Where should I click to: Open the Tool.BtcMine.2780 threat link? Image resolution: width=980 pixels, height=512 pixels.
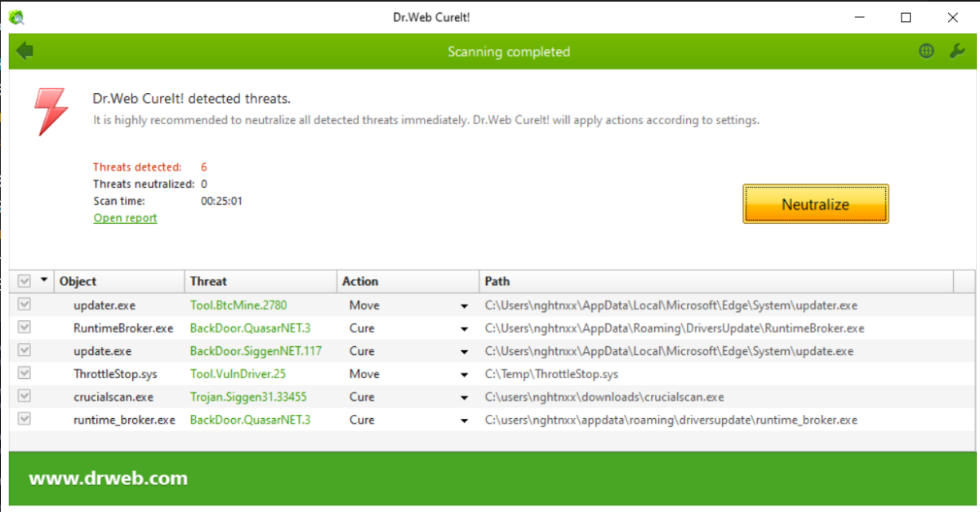pos(238,305)
